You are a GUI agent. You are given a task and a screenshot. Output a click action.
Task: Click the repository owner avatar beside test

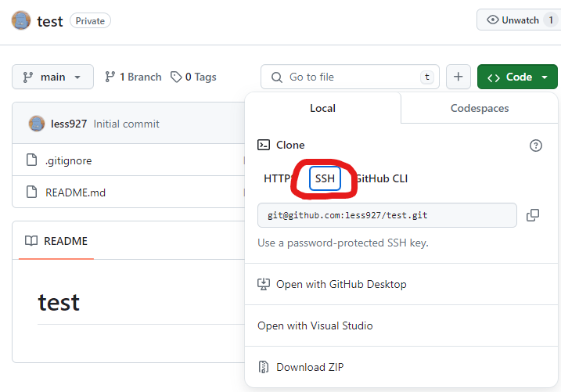[21, 20]
